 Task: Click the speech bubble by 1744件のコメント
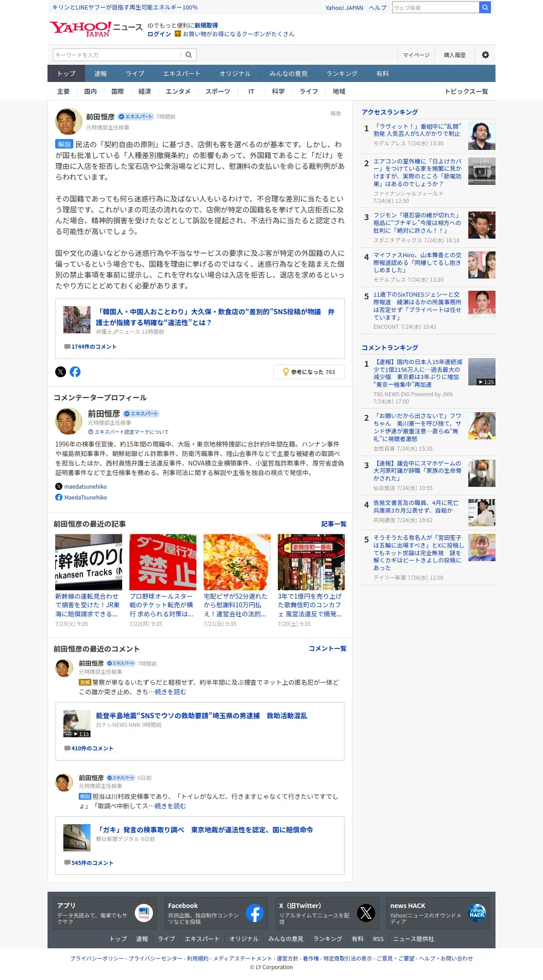(x=67, y=347)
